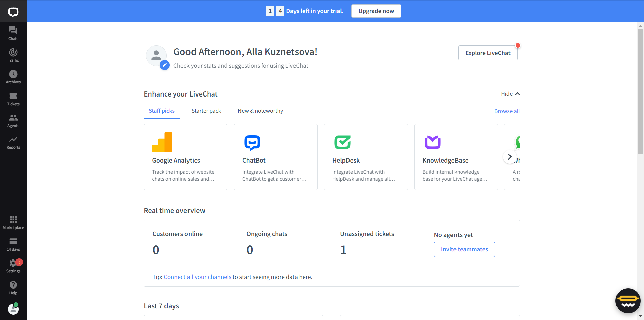Open the ChatBot app icon
The height and width of the screenshot is (320, 644).
(x=252, y=142)
